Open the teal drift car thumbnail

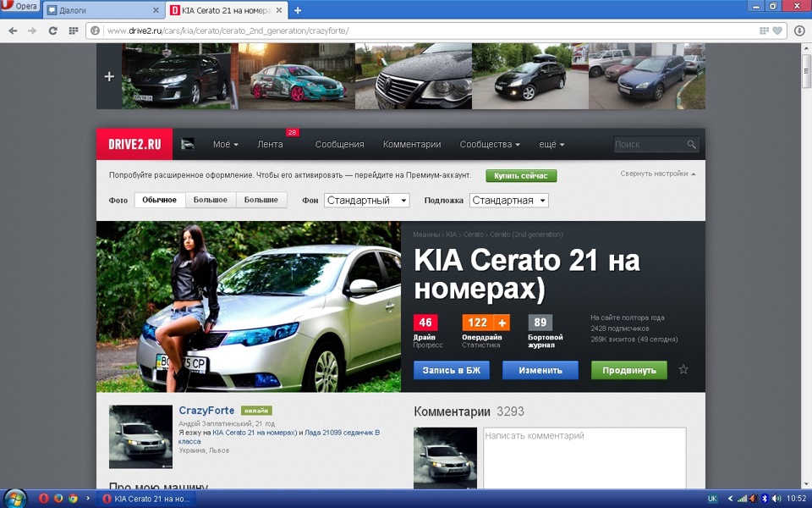coord(297,76)
